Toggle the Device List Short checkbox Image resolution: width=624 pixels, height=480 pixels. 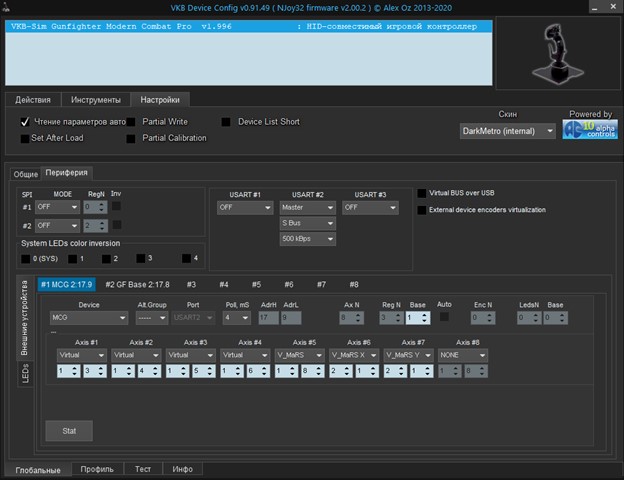click(x=226, y=122)
